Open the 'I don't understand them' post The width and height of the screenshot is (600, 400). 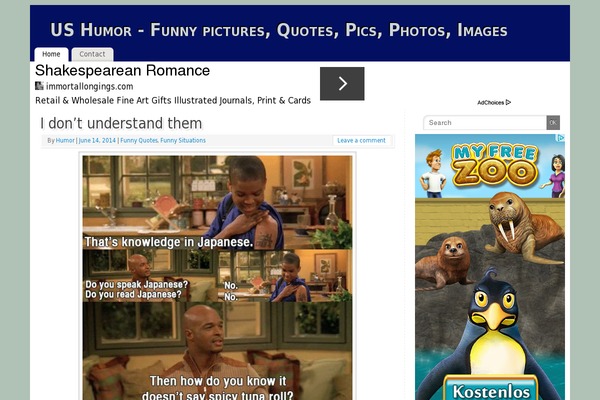[121, 123]
